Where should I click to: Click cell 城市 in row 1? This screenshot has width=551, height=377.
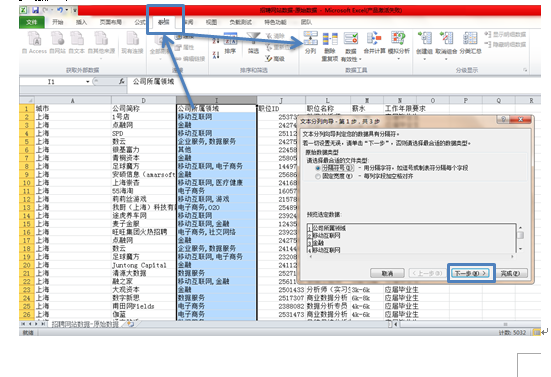point(73,109)
